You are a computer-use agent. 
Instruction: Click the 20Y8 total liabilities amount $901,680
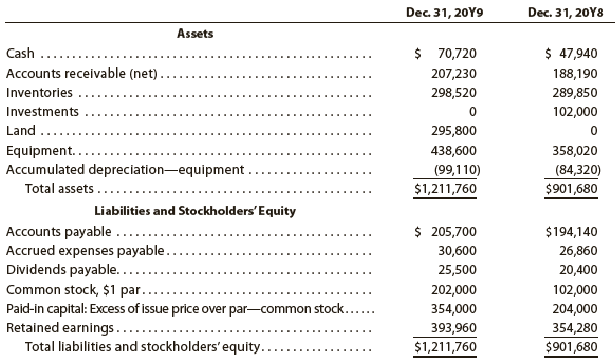tap(571, 347)
